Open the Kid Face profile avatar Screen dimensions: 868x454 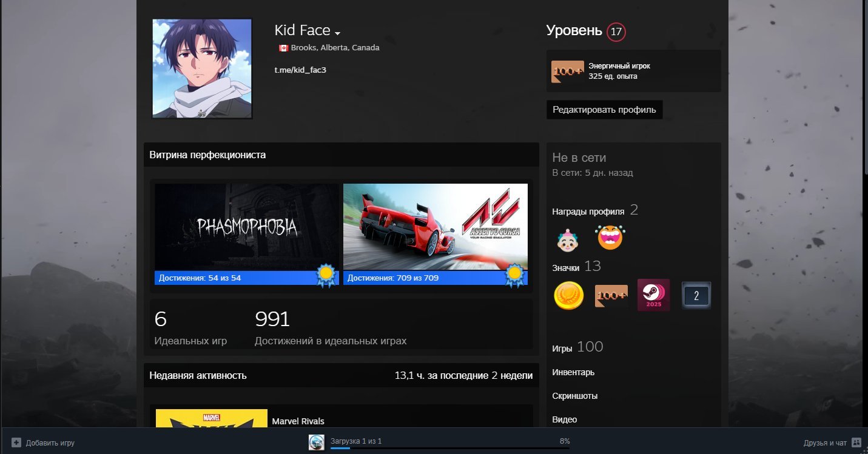coord(202,68)
